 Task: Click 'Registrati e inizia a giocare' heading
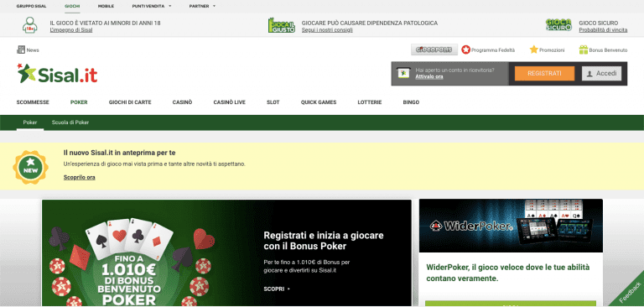point(324,241)
